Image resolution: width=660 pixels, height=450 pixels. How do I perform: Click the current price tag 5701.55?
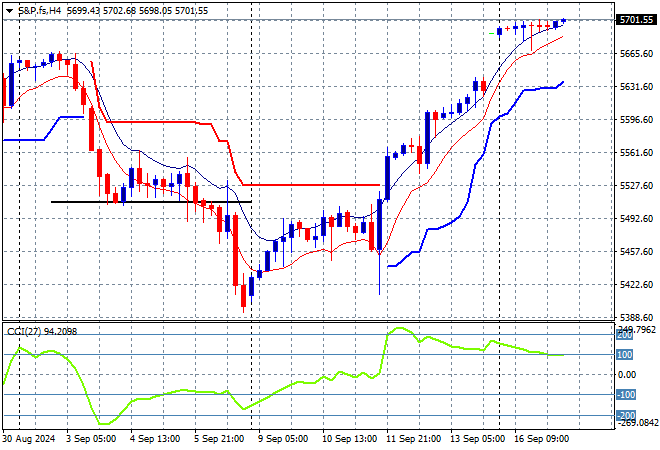[x=637, y=20]
